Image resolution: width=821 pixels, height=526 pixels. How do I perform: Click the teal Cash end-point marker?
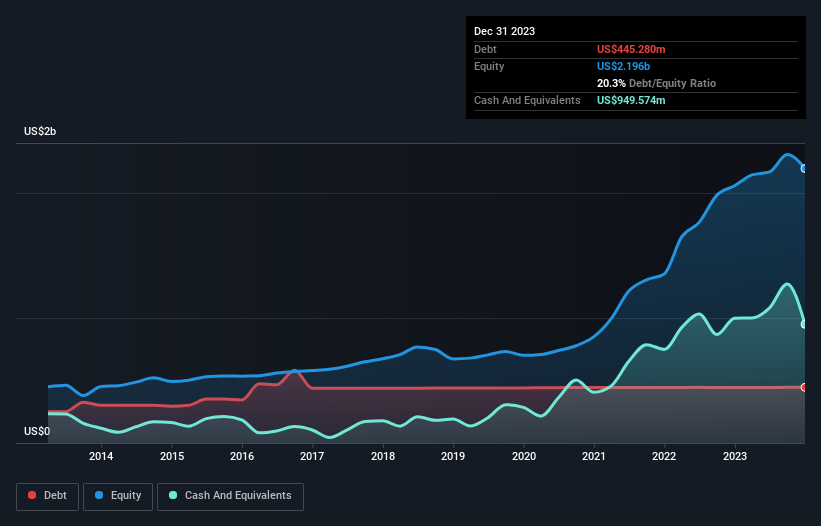(x=804, y=324)
